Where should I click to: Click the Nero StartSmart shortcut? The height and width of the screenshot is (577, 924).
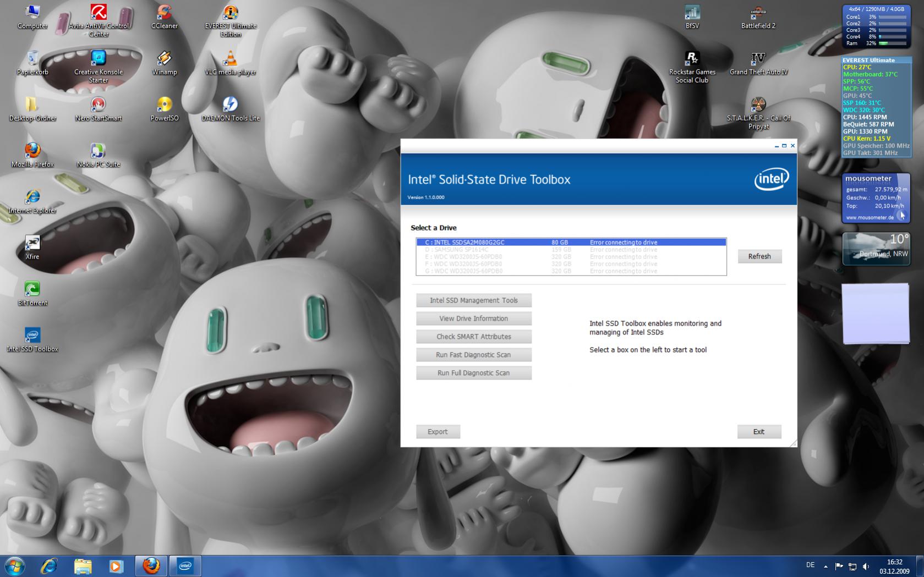click(99, 109)
